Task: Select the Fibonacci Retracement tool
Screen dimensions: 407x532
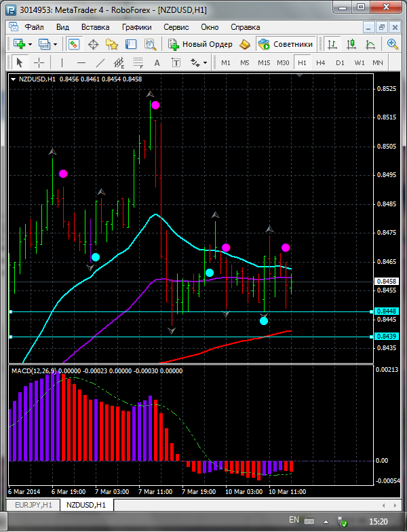Action: click(138, 62)
